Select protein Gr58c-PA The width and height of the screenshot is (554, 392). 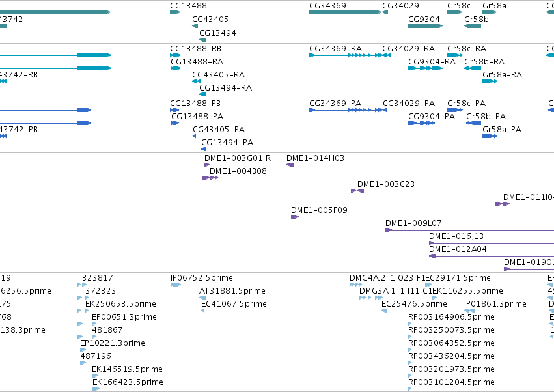(466, 104)
